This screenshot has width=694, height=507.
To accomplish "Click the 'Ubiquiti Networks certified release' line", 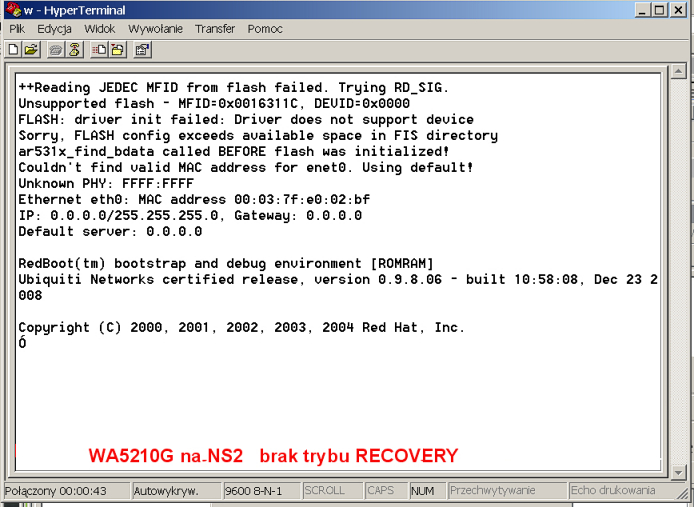I will pos(338,279).
